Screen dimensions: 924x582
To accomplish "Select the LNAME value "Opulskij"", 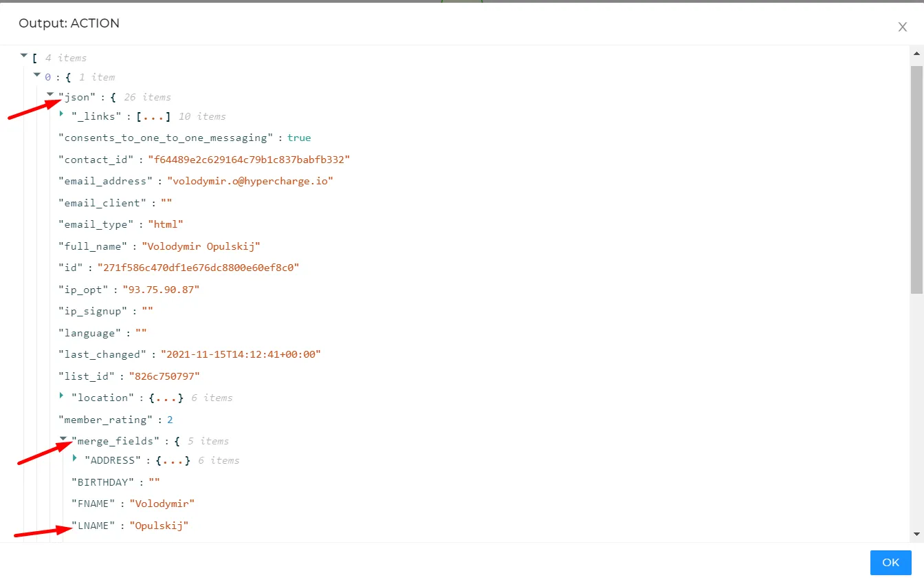I will coord(159,526).
